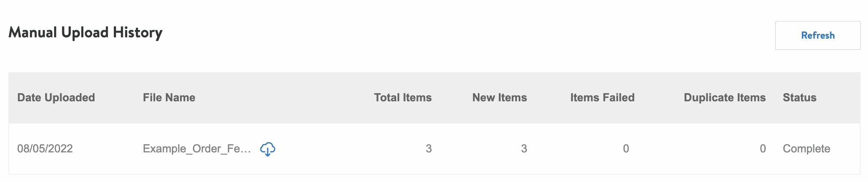This screenshot has height=182, width=868.
Task: Download the Example_Order_Fe… file via cloud icon
Action: point(268,149)
